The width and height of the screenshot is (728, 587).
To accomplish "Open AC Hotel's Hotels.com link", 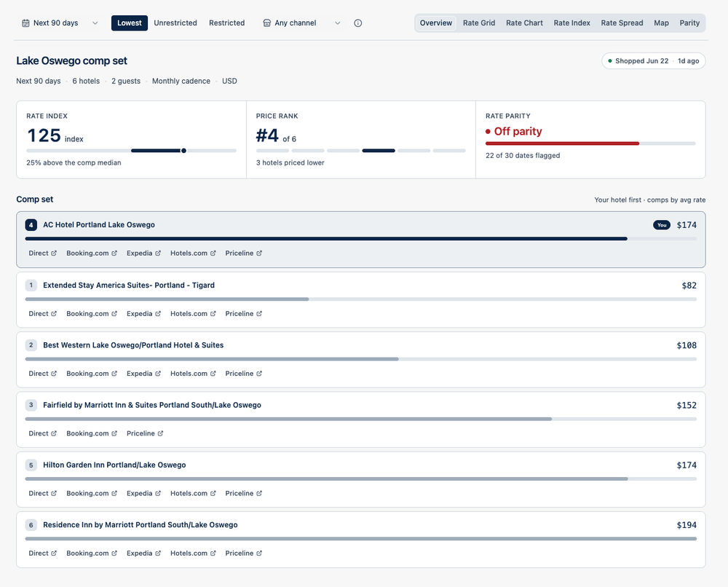I will pos(193,253).
